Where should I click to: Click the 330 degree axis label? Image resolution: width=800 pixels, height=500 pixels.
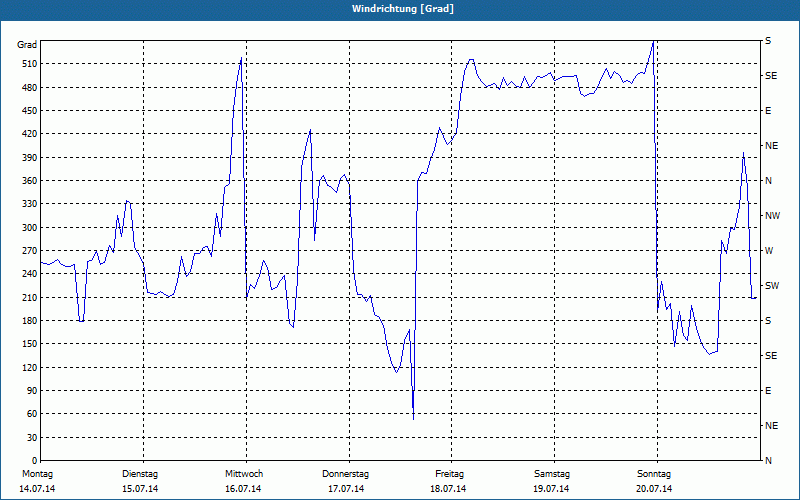[x=29, y=204]
